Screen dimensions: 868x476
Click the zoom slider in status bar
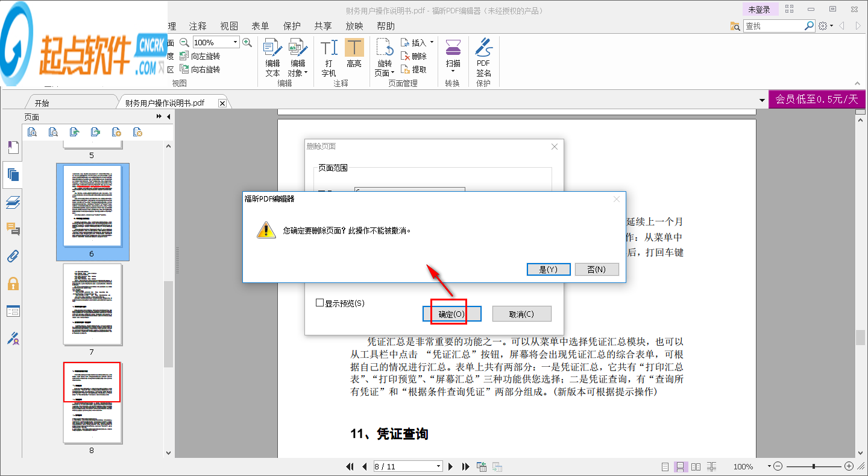tap(814, 466)
